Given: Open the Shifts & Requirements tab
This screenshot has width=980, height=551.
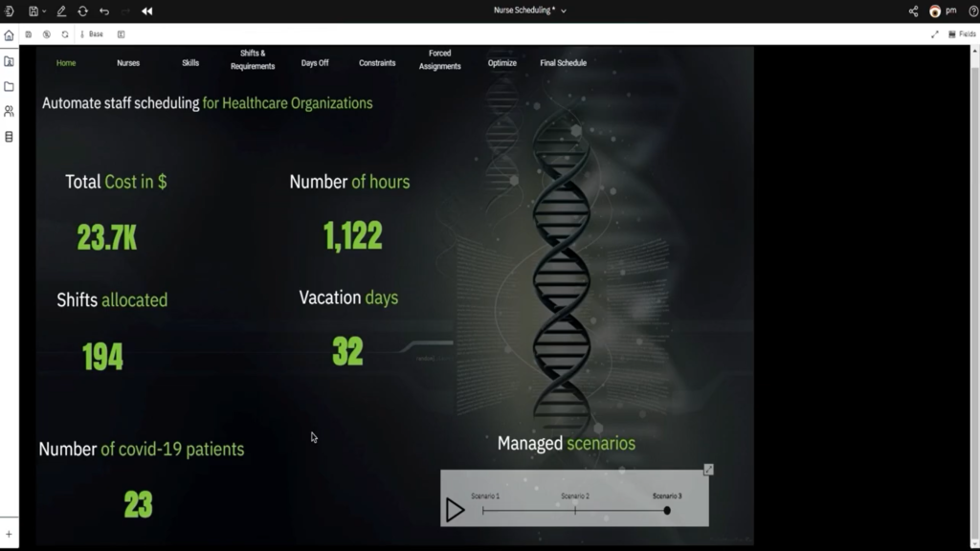Looking at the screenshot, I should point(253,60).
